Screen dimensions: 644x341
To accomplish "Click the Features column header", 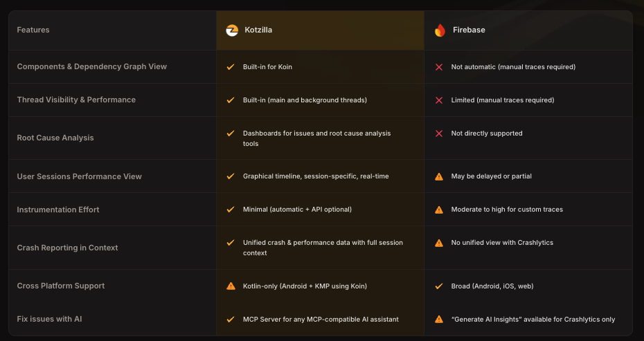I will [x=33, y=30].
